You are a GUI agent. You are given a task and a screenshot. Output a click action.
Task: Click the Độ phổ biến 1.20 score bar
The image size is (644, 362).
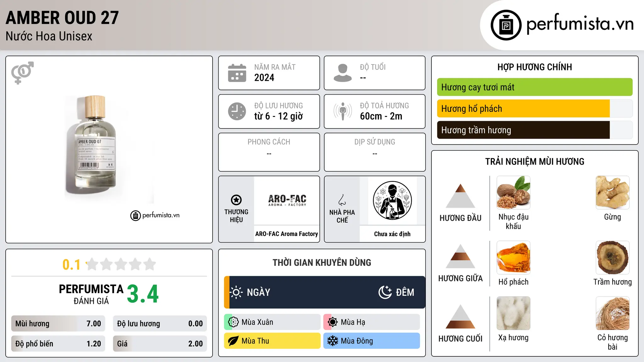point(58,344)
